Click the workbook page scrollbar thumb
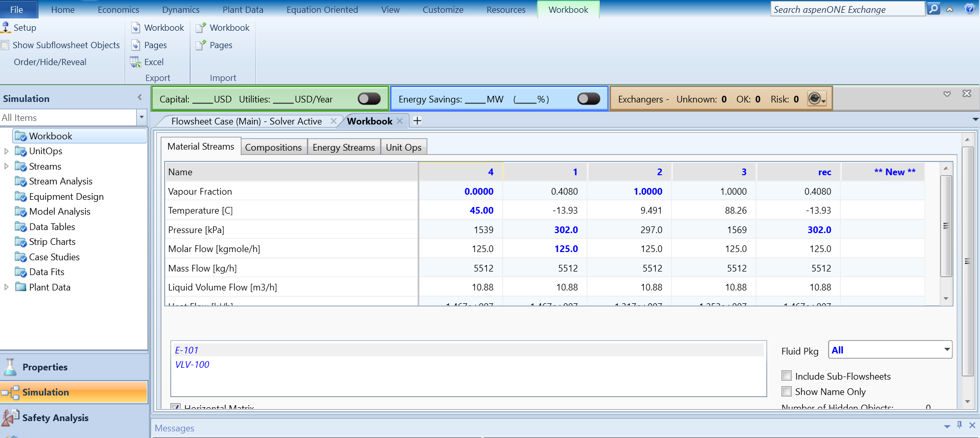The height and width of the screenshot is (438, 980). coord(967,261)
